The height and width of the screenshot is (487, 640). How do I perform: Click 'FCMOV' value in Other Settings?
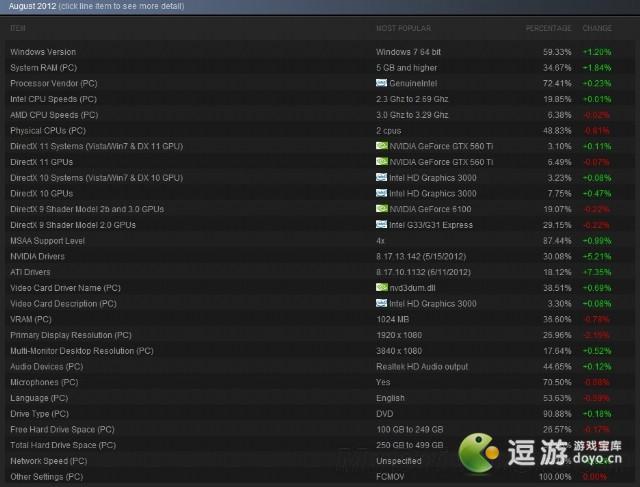click(390, 477)
